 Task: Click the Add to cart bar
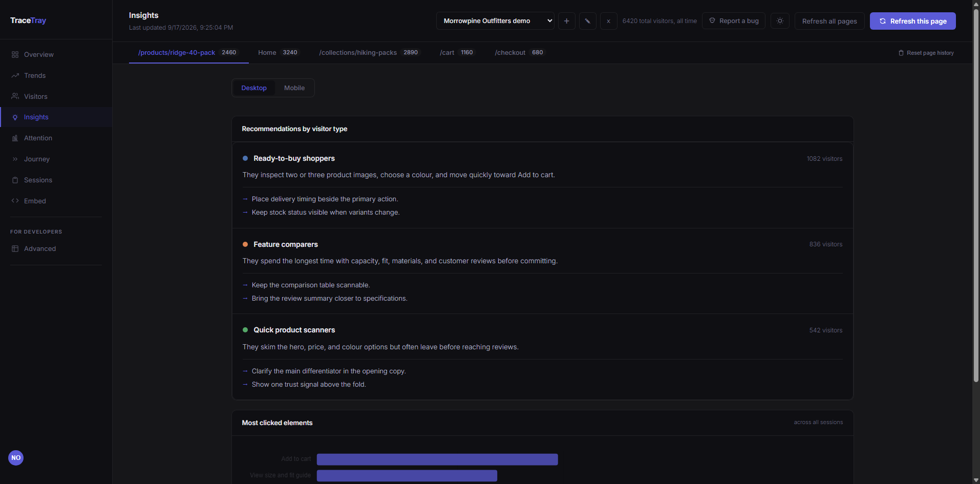click(437, 459)
